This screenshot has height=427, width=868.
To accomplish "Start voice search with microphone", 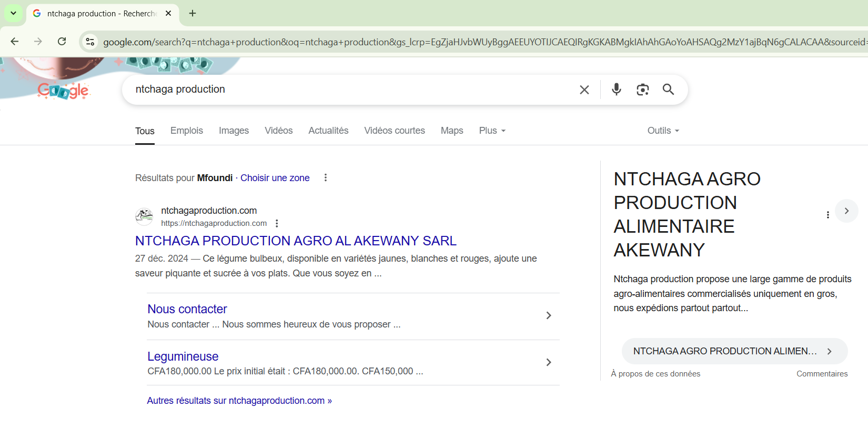I will tap(617, 90).
